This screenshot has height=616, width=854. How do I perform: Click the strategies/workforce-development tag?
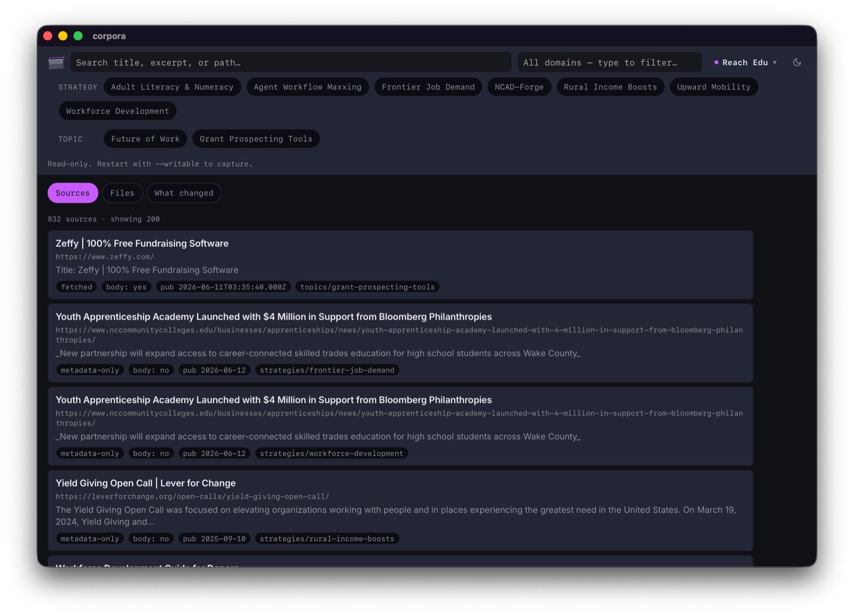pyautogui.click(x=331, y=454)
